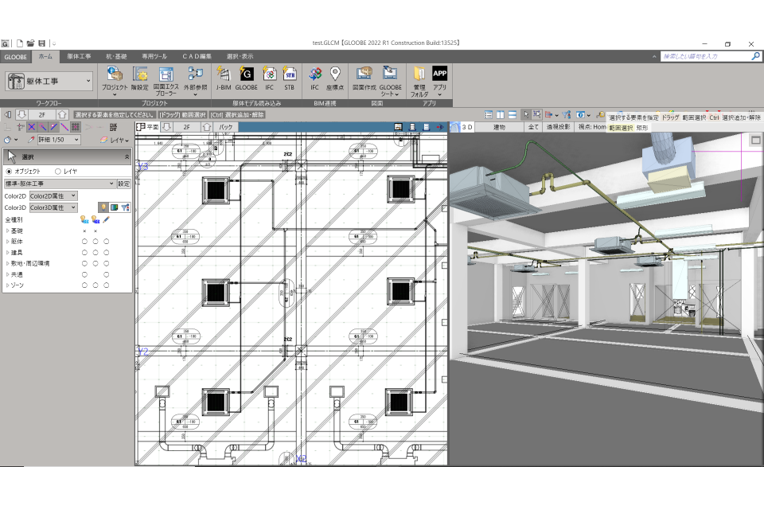
Task: Switch to the CAD編集 ribbon tab
Action: pos(196,57)
